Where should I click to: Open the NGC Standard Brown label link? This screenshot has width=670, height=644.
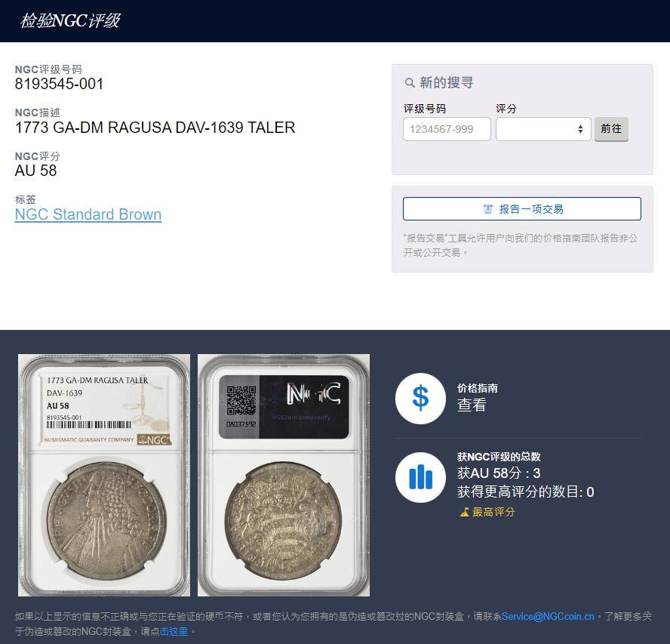click(88, 214)
